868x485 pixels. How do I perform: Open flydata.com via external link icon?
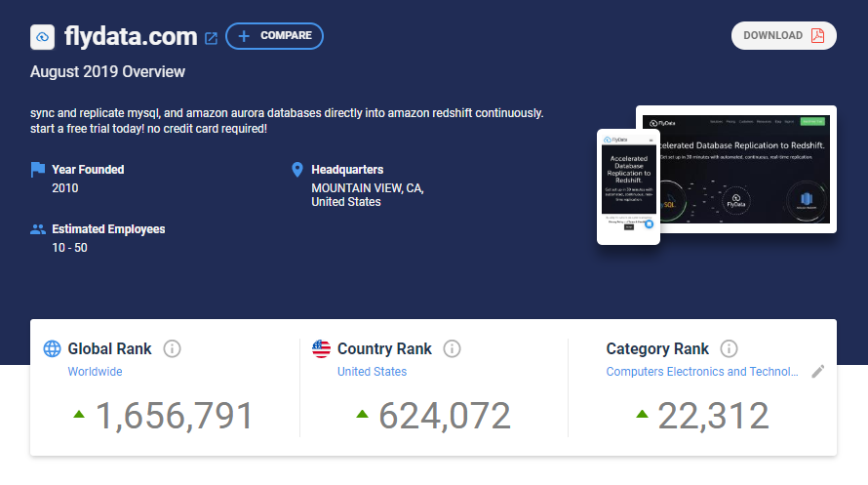[x=211, y=38]
